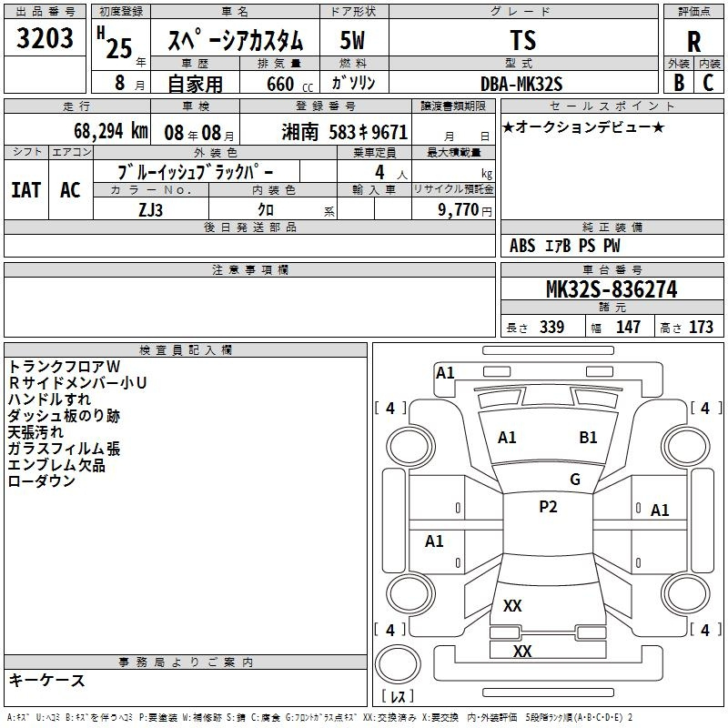Select the model code DBA-MK32S
The width and height of the screenshot is (728, 728).
pos(521,83)
